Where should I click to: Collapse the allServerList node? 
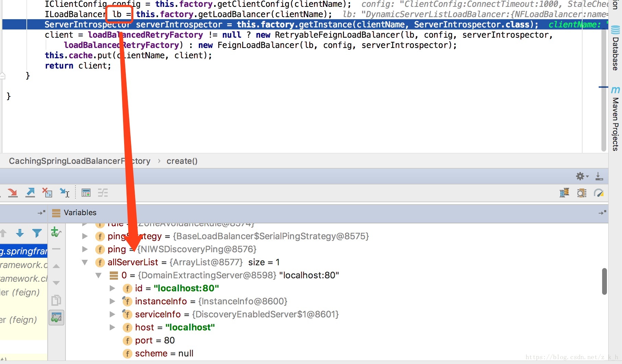pos(85,262)
